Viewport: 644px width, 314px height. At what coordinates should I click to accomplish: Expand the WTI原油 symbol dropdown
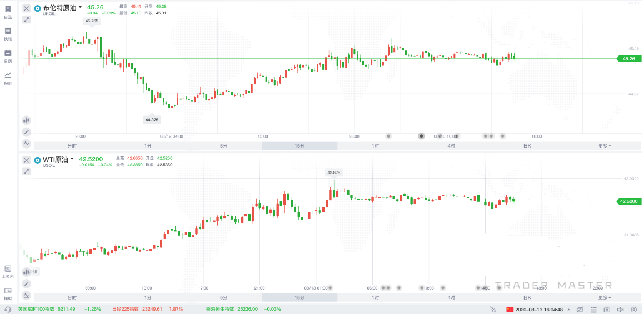tap(73, 159)
